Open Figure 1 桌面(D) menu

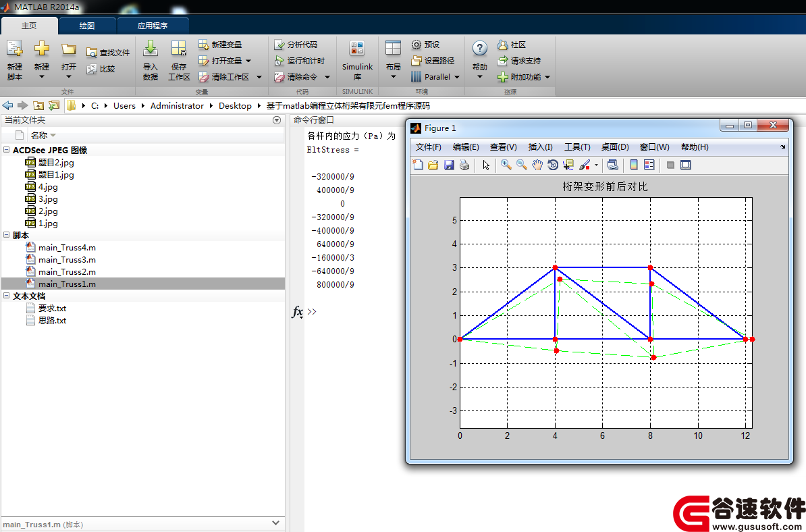[x=615, y=147]
